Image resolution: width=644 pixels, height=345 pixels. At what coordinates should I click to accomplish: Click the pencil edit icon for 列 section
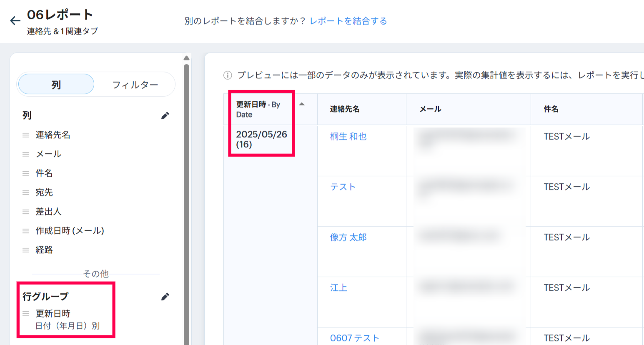point(165,116)
